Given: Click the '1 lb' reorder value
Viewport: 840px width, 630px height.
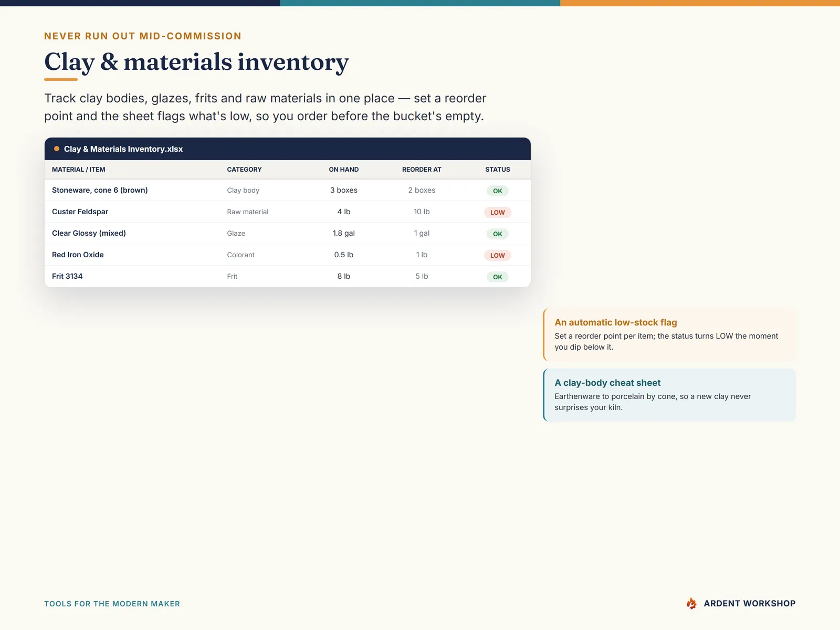Looking at the screenshot, I should coord(422,255).
